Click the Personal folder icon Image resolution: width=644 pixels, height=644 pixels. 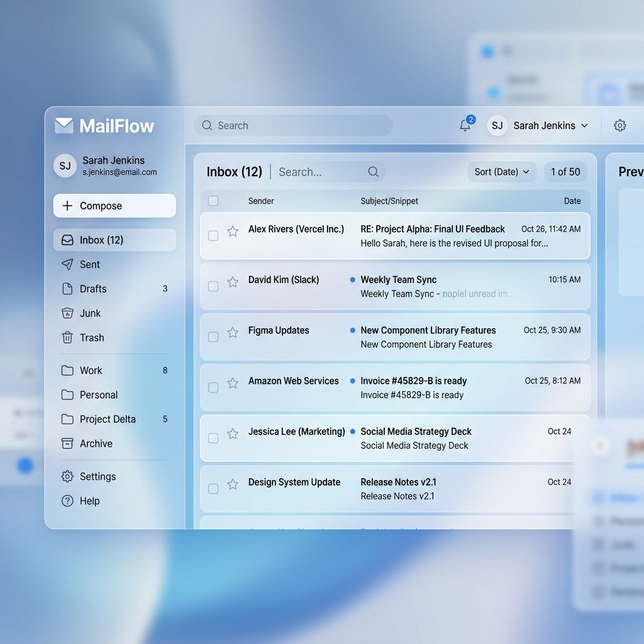tap(67, 395)
